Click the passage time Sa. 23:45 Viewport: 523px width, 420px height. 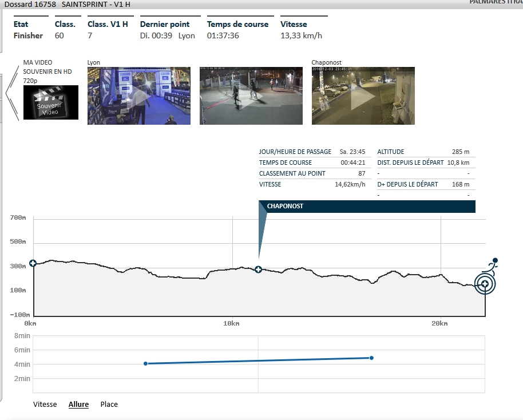352,152
